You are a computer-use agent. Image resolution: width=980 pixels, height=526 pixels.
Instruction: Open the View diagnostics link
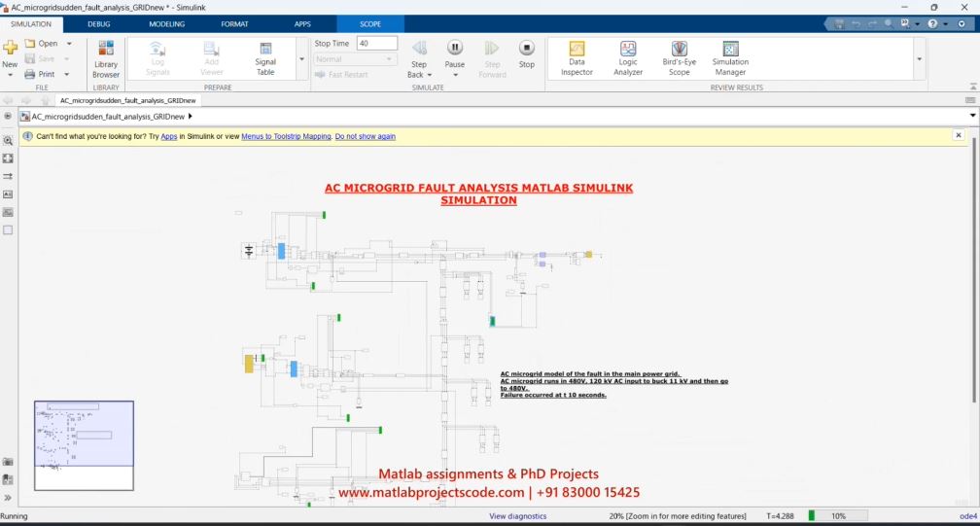coord(517,516)
